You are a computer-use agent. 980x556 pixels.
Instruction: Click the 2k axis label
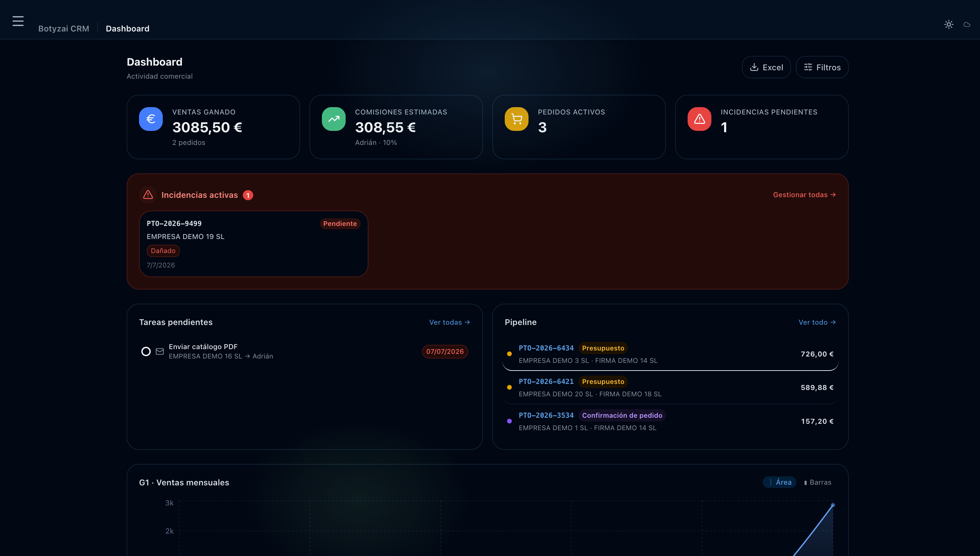coord(169,531)
